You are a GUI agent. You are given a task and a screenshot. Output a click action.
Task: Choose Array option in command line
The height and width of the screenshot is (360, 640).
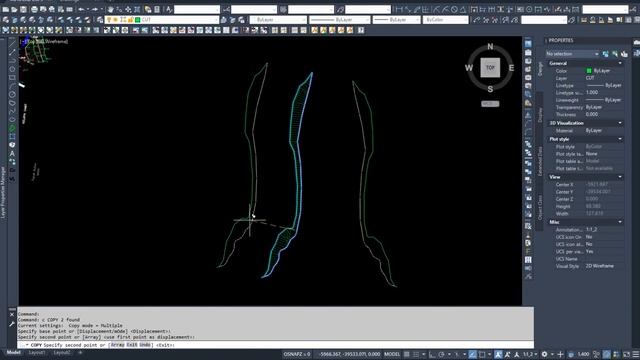pos(118,345)
